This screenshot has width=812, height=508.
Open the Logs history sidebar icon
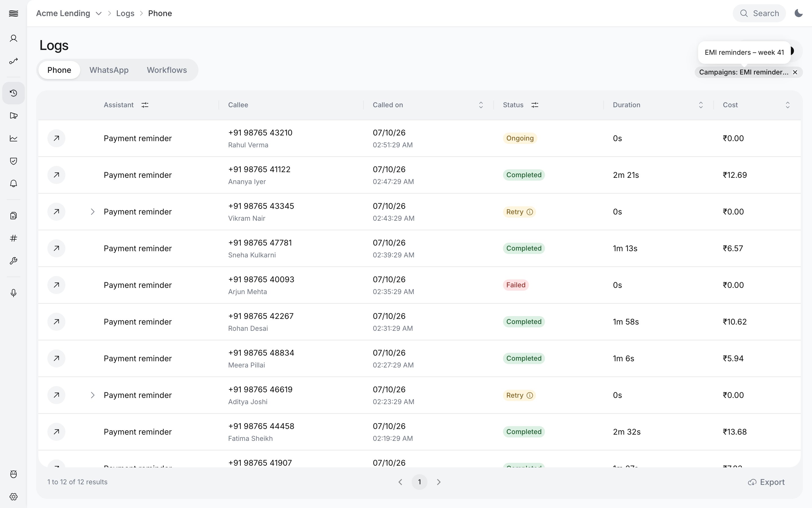point(14,93)
